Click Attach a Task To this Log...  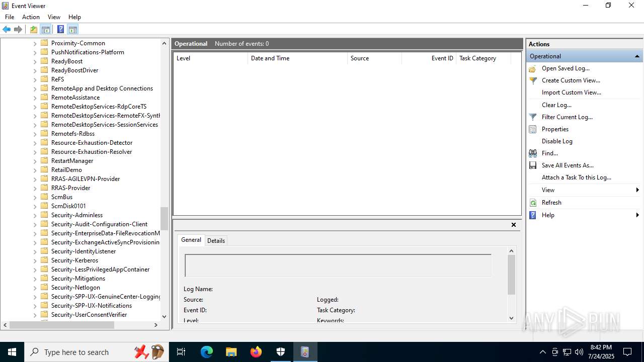pyautogui.click(x=577, y=177)
